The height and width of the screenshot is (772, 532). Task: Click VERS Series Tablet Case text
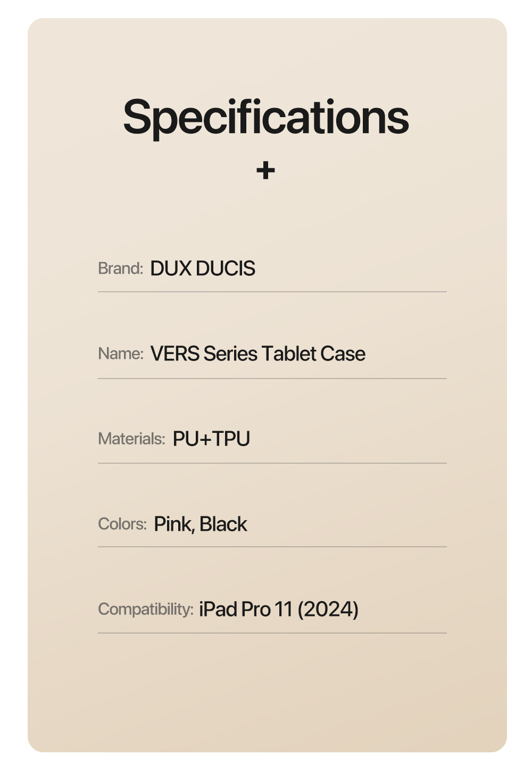tap(258, 354)
